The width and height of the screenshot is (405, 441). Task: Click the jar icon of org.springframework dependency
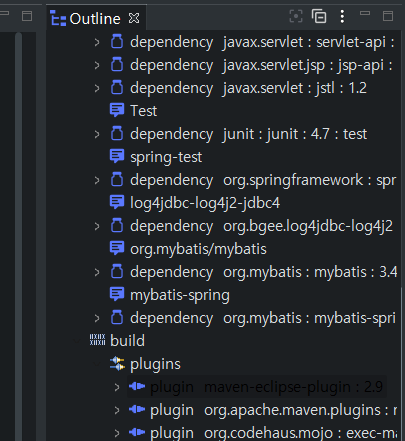pyautogui.click(x=117, y=180)
